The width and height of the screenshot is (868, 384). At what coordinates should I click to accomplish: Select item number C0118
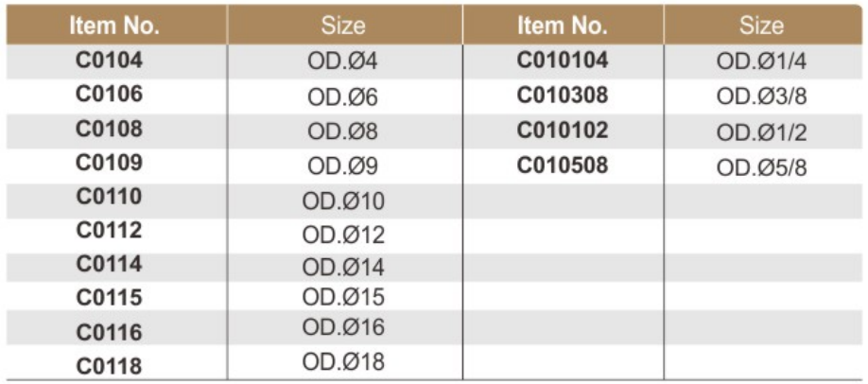point(110,366)
